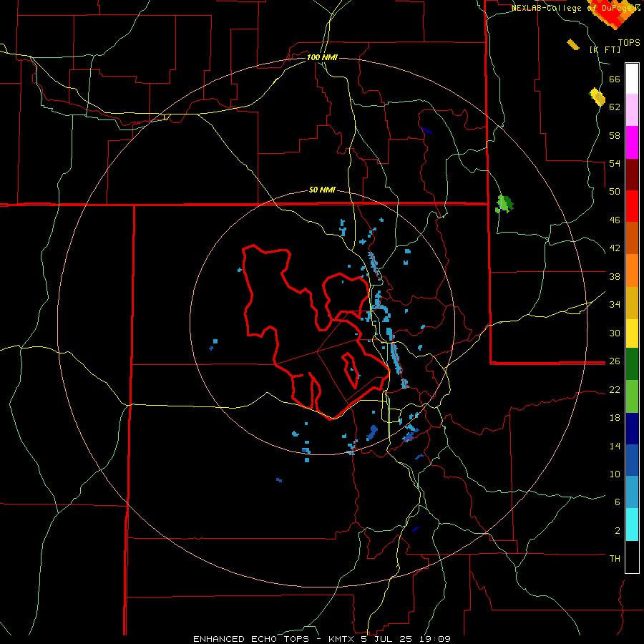This screenshot has height=644, width=644.
Task: Click the '50 NMI' range ring label
Action: click(x=322, y=190)
